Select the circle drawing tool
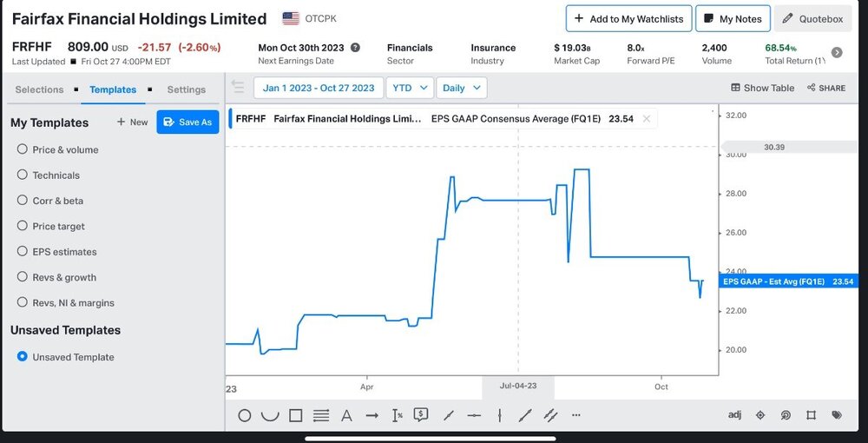Image resolution: width=868 pixels, height=443 pixels. pyautogui.click(x=244, y=415)
